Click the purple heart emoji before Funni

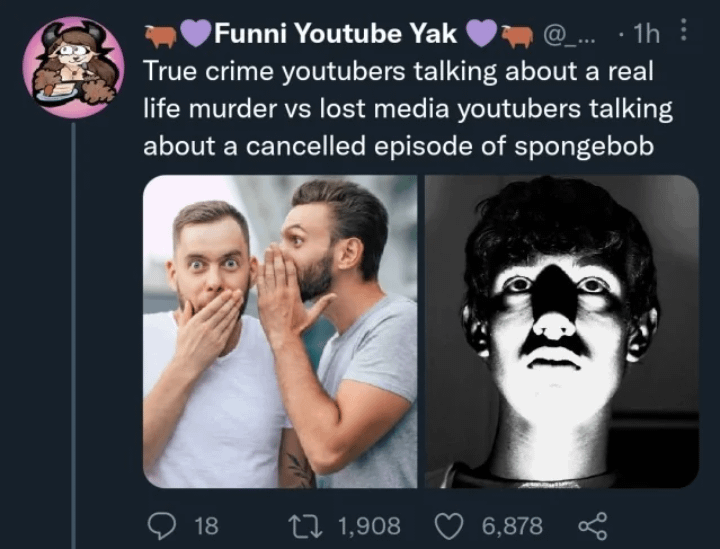tap(196, 34)
